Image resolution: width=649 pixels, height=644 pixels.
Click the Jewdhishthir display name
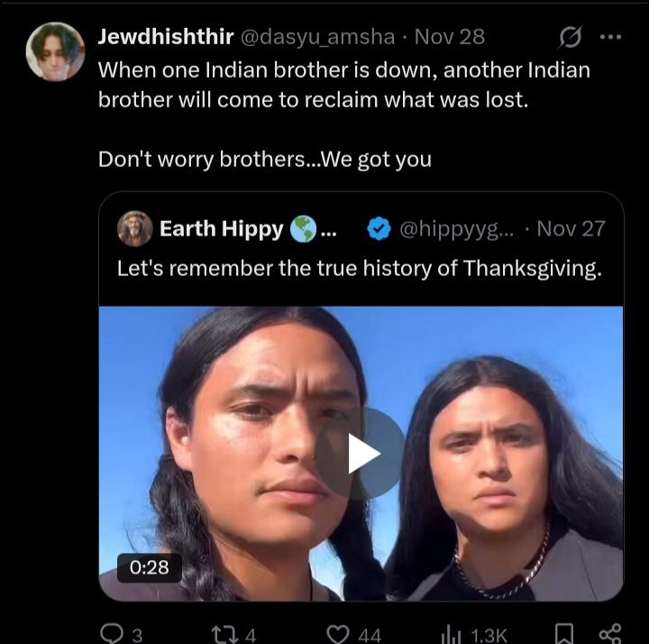pyautogui.click(x=166, y=37)
